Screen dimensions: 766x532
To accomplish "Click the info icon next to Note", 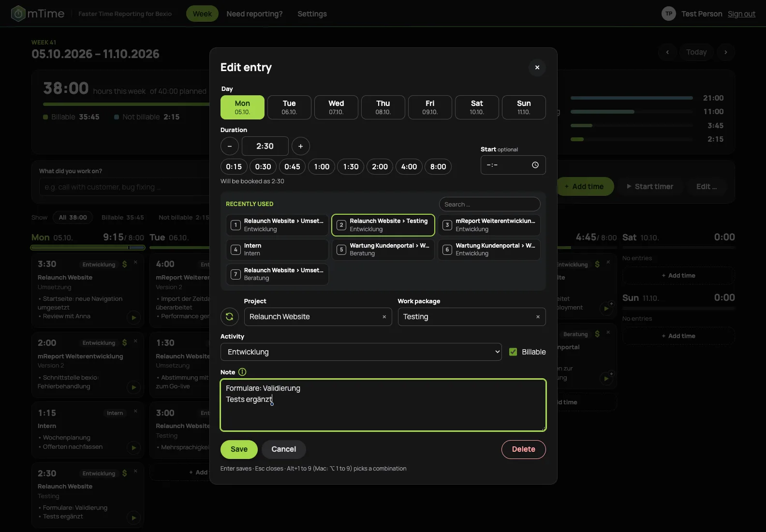I will [242, 372].
